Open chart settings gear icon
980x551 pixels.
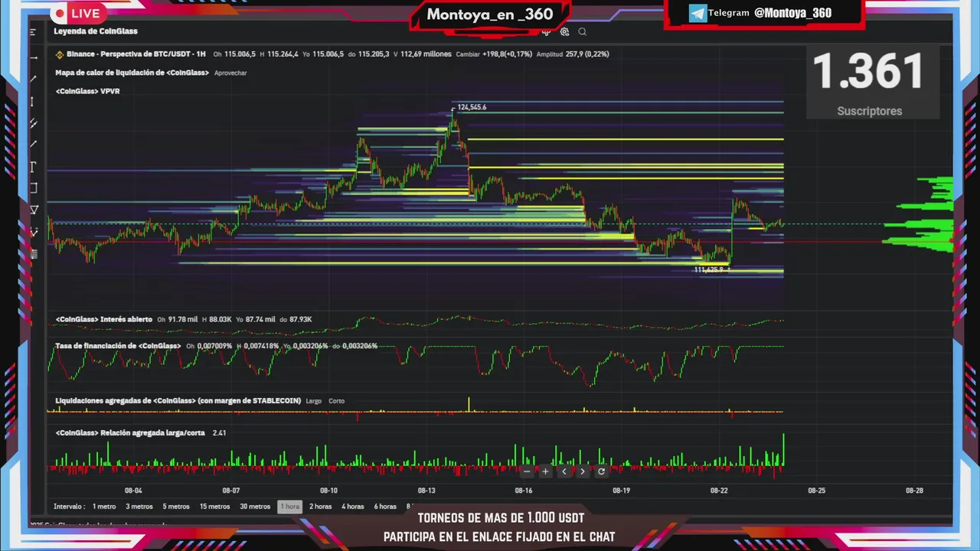pyautogui.click(x=564, y=31)
